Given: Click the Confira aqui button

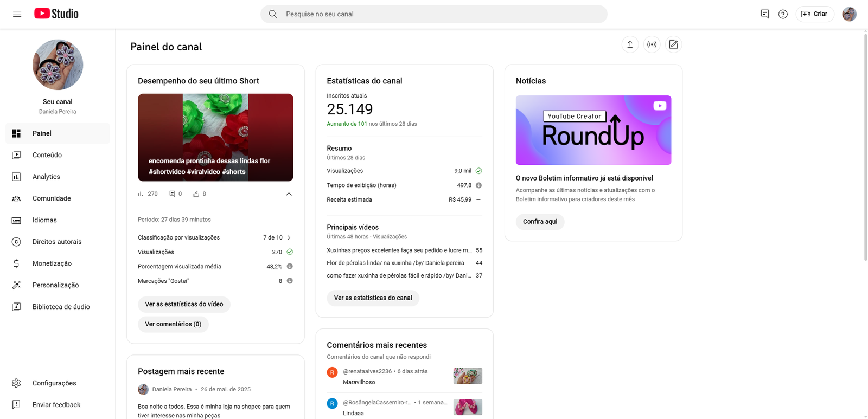Looking at the screenshot, I should point(540,222).
